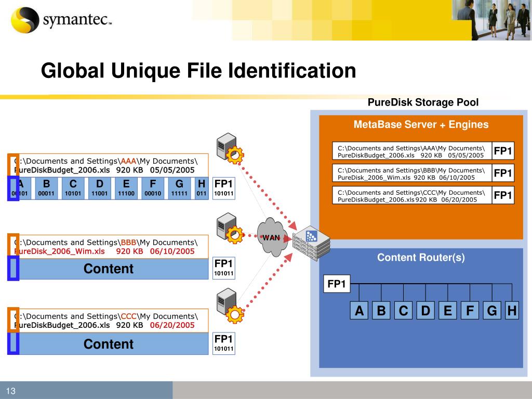The width and height of the screenshot is (532, 399).
Task: Select segment C in Content Router tree
Action: [x=403, y=311]
